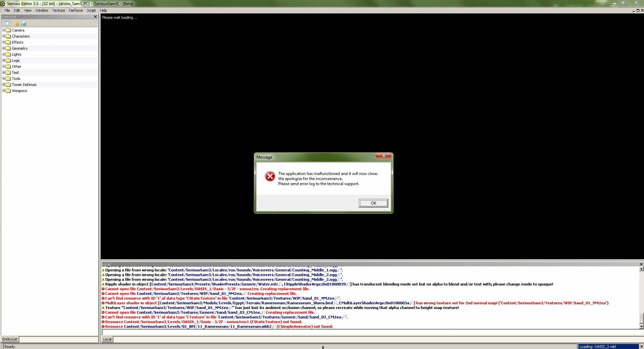Open the Window menu
644x349 pixels.
coord(42,10)
